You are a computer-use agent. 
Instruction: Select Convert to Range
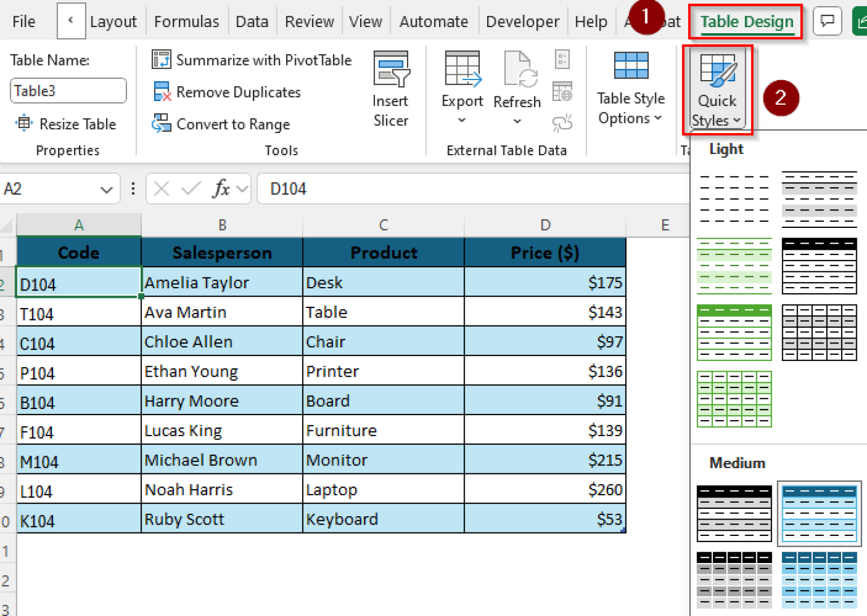coord(221,124)
